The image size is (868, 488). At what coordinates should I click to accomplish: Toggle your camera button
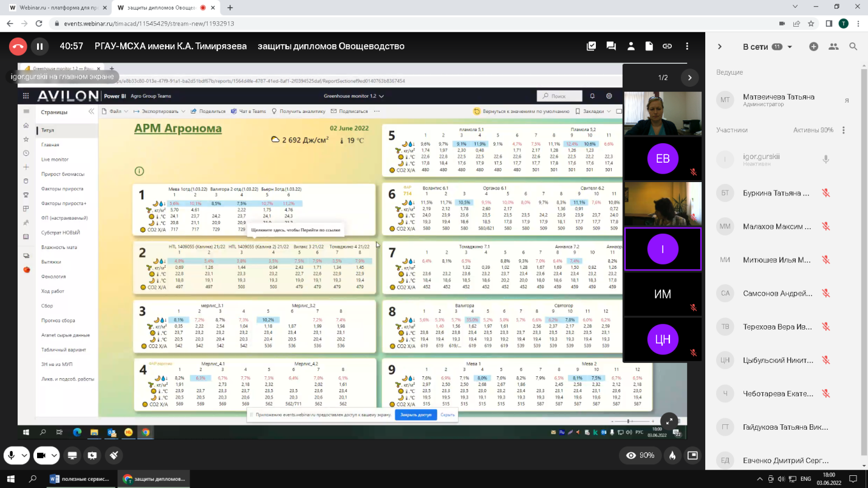click(41, 455)
